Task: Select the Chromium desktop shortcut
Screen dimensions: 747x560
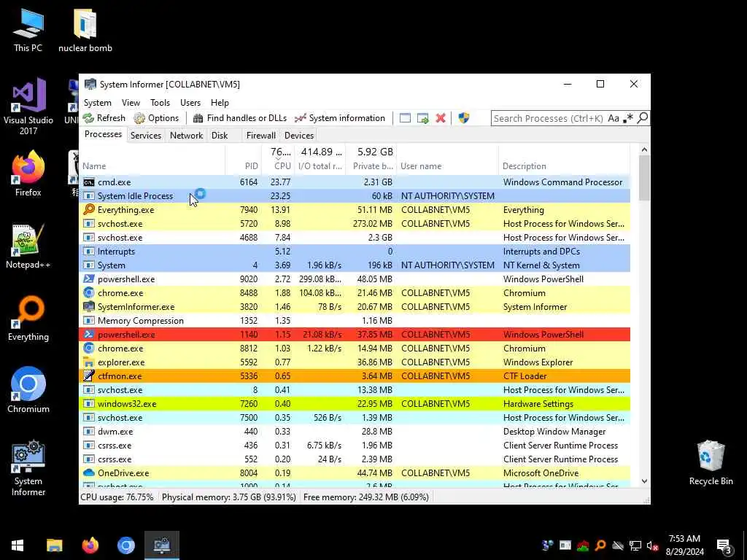Action: (28, 391)
